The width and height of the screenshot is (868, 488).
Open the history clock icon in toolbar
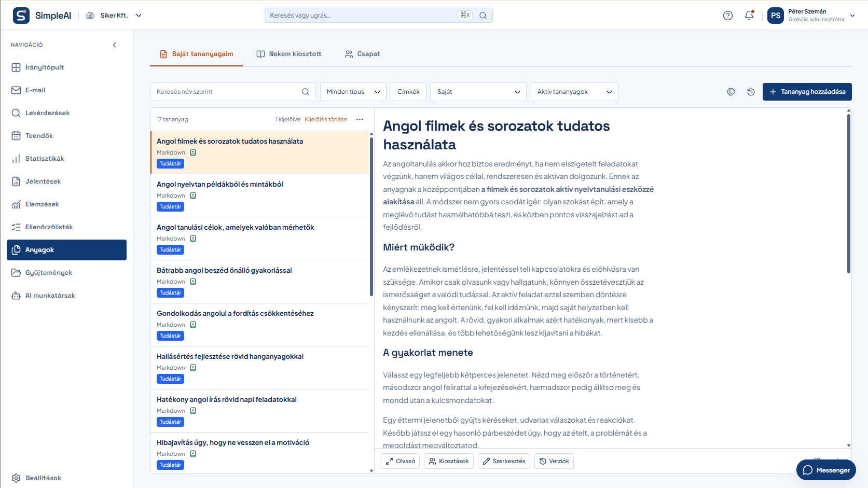tap(751, 92)
